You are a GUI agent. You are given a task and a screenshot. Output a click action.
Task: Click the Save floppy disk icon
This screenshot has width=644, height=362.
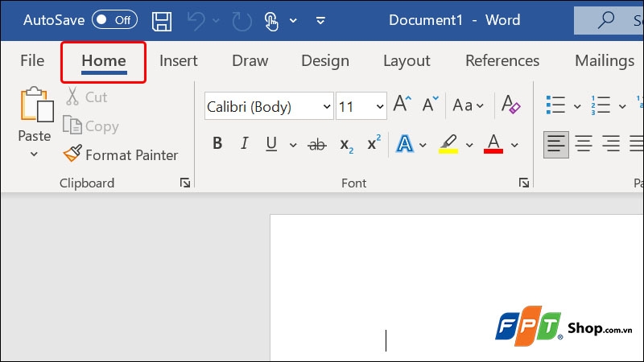[x=162, y=20]
